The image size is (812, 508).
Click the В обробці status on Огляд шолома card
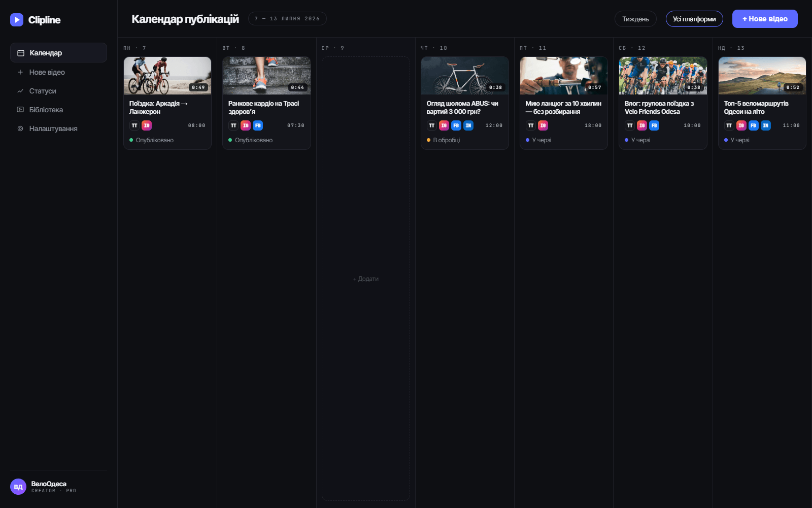click(x=444, y=140)
